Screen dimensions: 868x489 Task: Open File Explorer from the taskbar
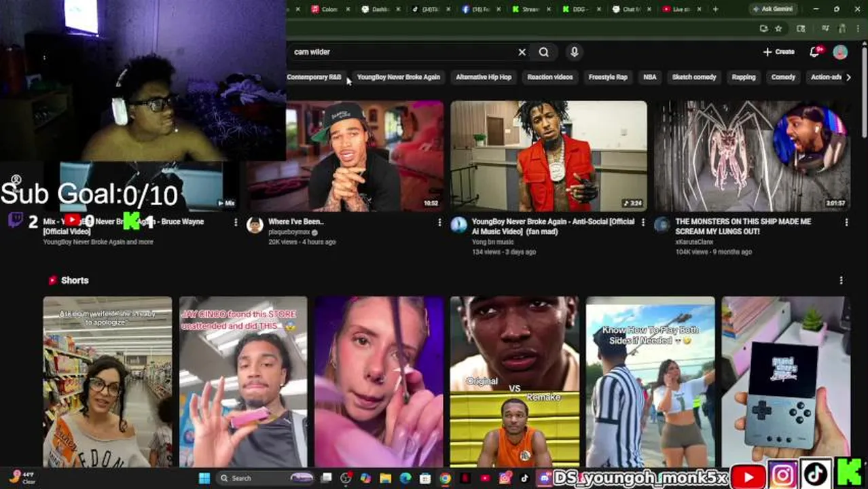[x=385, y=478]
